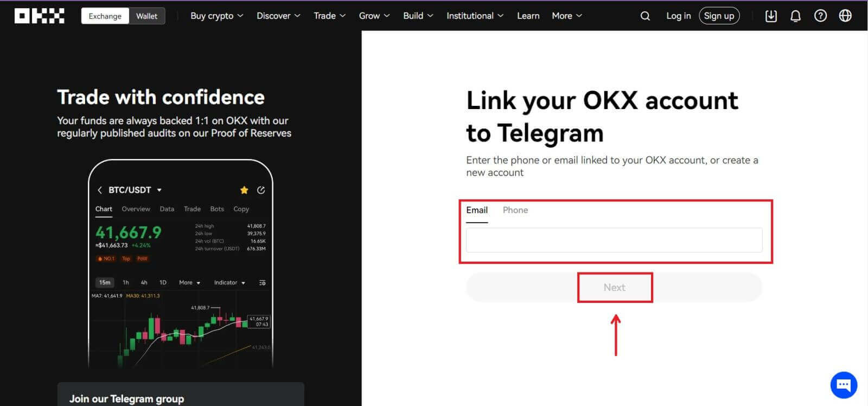Favorite BTC/USDT via the star icon
The width and height of the screenshot is (868, 406).
[x=244, y=190]
